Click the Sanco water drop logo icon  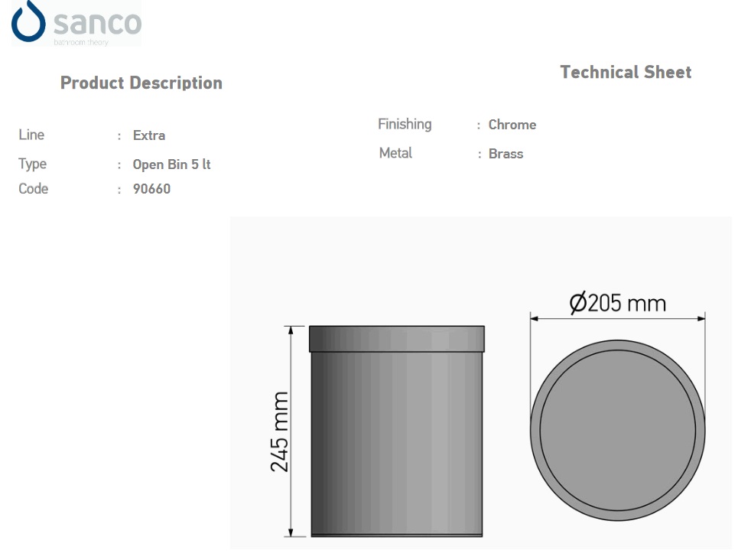coord(28,21)
